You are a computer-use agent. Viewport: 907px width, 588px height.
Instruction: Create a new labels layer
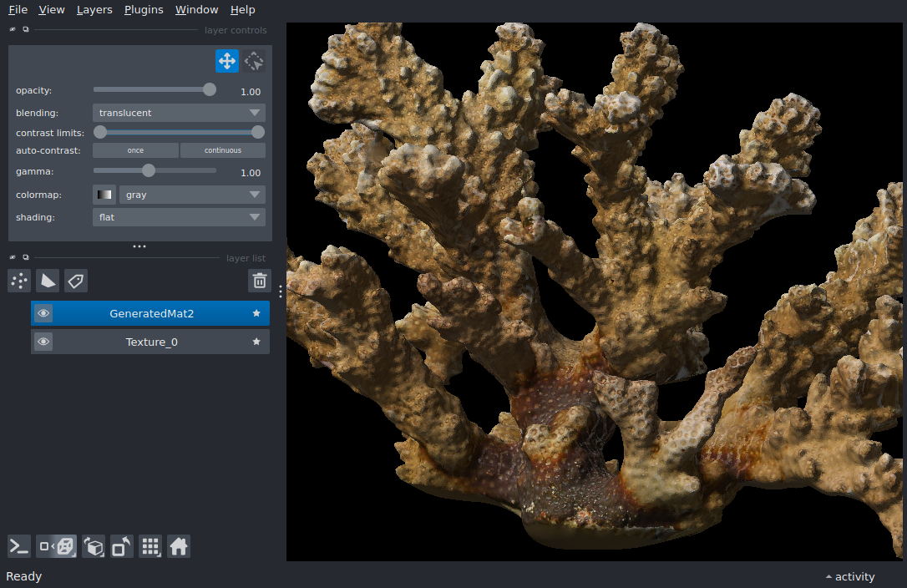click(76, 281)
